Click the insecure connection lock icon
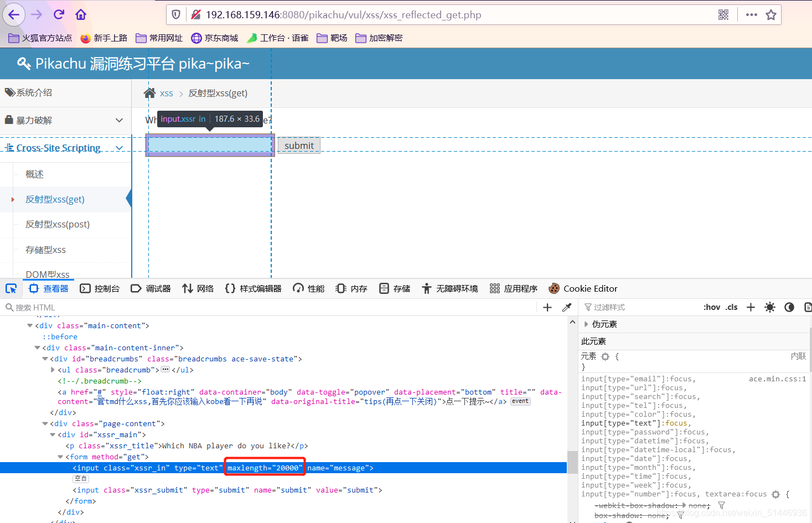 click(x=195, y=14)
